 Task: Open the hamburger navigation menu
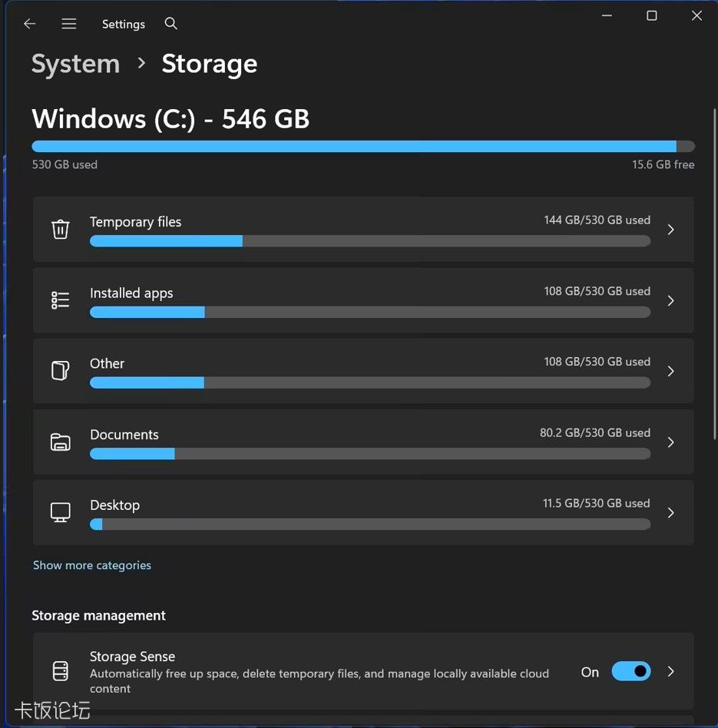point(69,24)
